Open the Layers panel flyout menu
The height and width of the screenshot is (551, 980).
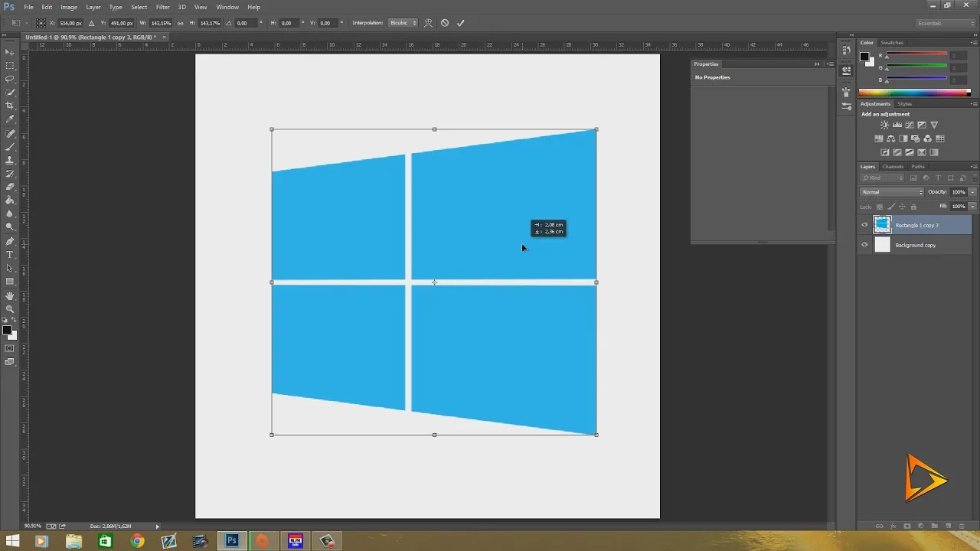974,166
